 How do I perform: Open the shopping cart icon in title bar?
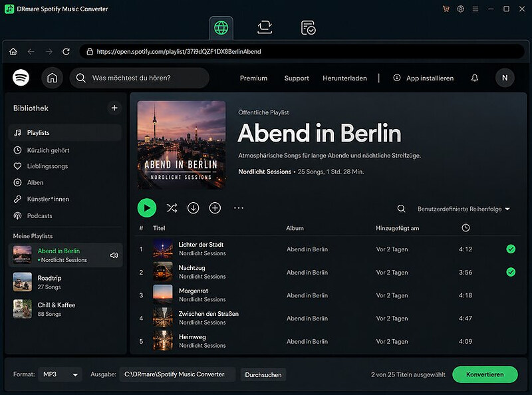tap(446, 9)
